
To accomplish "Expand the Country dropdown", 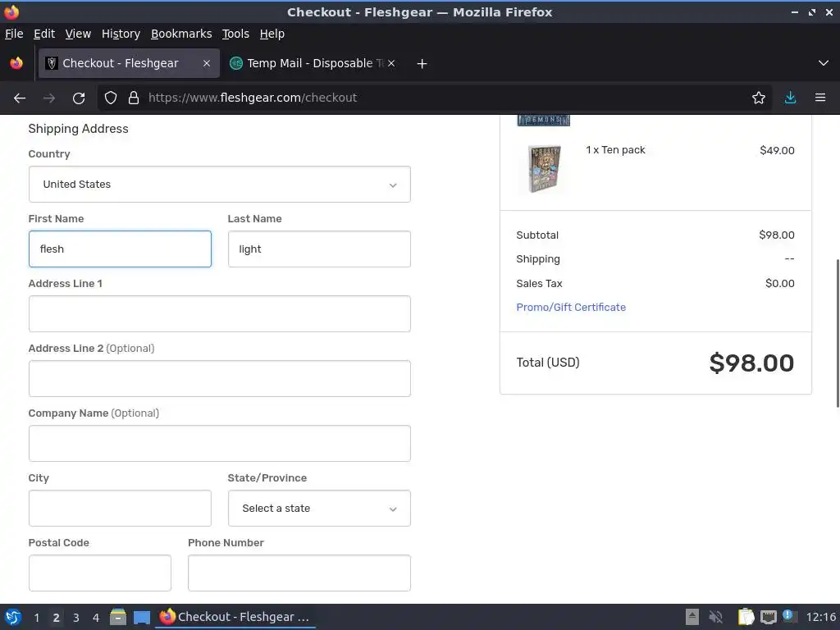I will click(220, 185).
